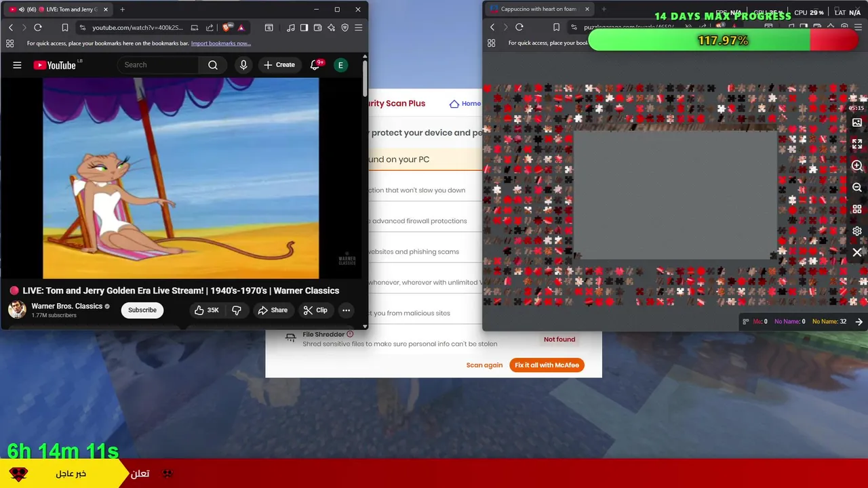
Task: Click the share icon in YouTube address bar
Action: [210, 28]
